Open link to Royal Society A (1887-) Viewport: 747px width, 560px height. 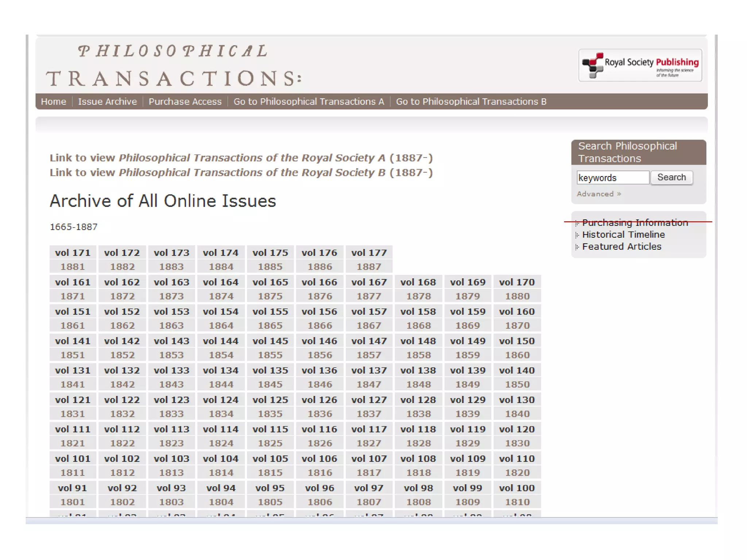(x=241, y=158)
